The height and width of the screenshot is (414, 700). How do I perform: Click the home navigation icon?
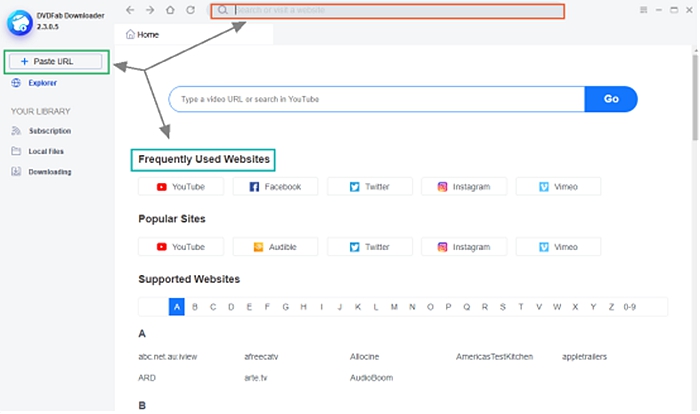[170, 10]
